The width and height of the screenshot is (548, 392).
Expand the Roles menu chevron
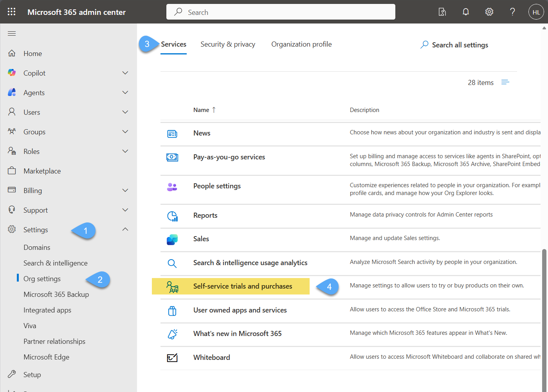coord(125,151)
